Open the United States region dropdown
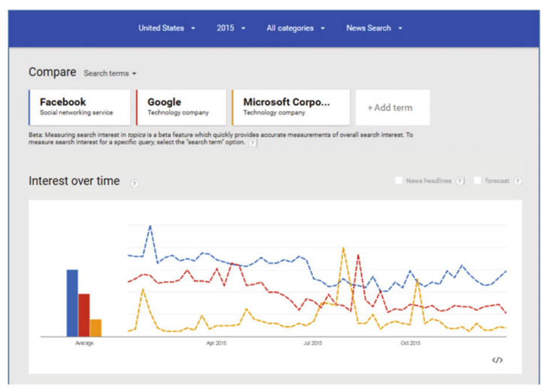The height and width of the screenshot is (392, 551). (167, 28)
